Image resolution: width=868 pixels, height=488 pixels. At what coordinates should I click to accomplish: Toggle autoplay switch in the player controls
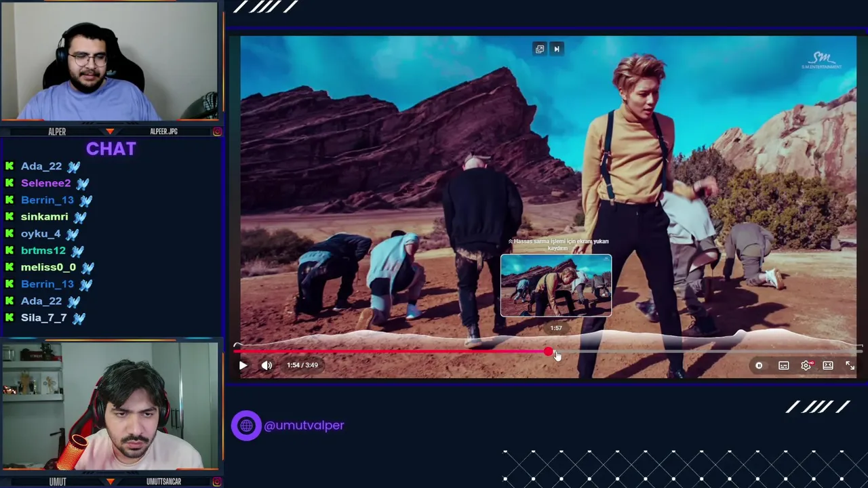point(759,365)
